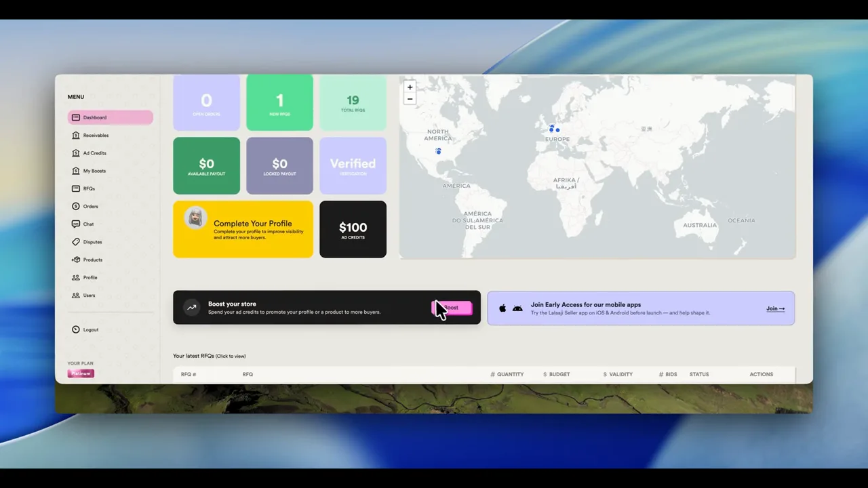
Task: Click the Users people icon
Action: 76,296
